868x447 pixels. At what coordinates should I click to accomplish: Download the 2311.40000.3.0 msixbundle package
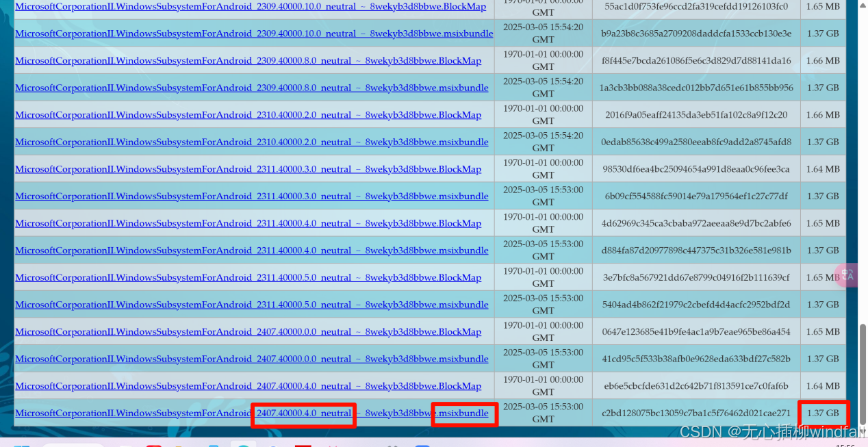(x=252, y=196)
